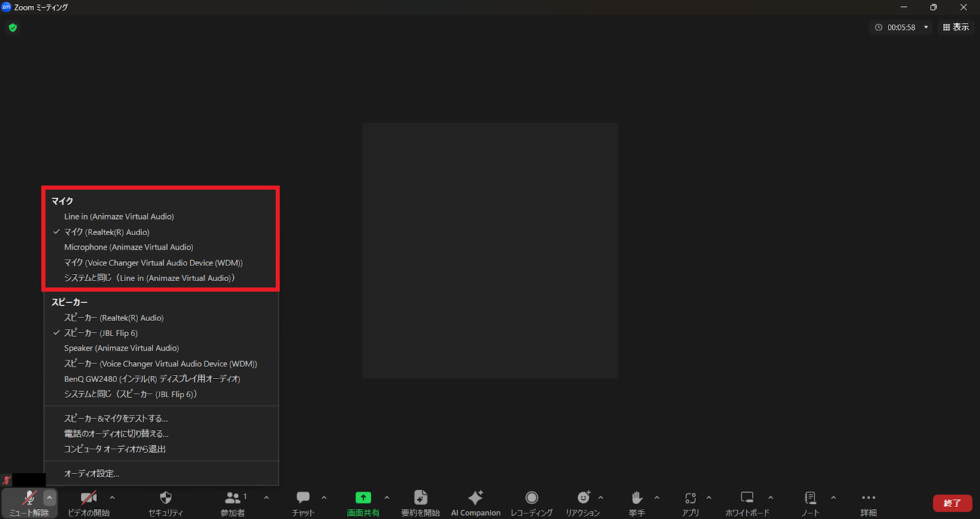The width and height of the screenshot is (980, 519).
Task: Start video with ビデオの開始 camera icon
Action: [x=89, y=498]
